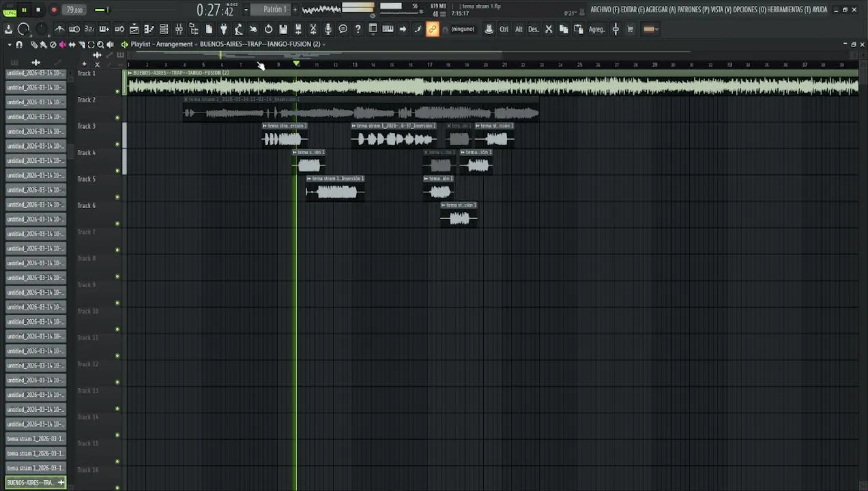868x491 pixels.
Task: Click the copy icon in top toolbar
Action: click(564, 29)
